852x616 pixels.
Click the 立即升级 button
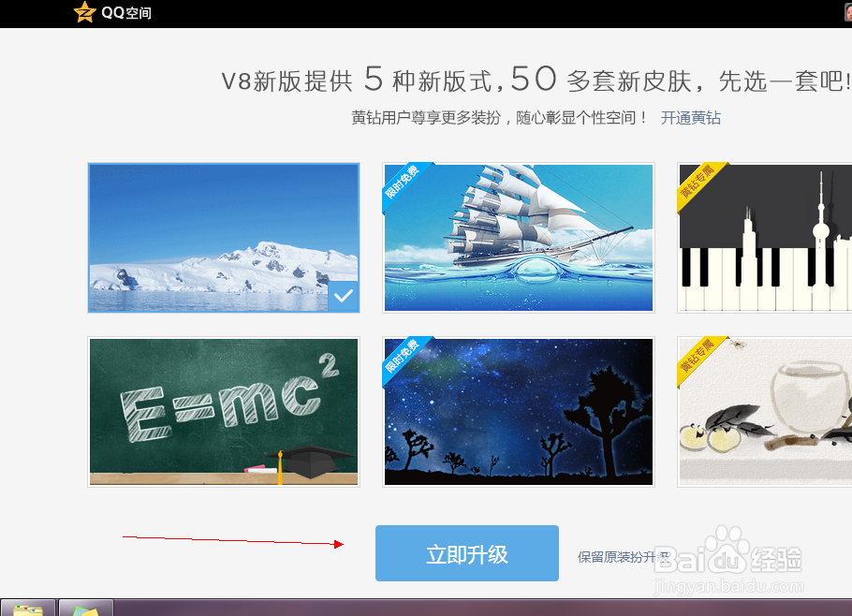pyautogui.click(x=467, y=553)
